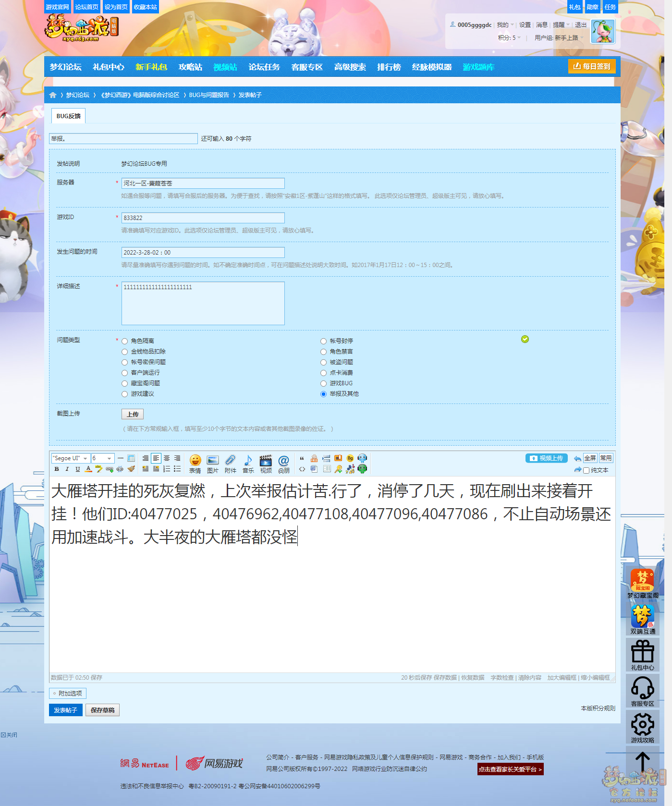This screenshot has width=672, height=806.
Task: Enable the 纯文本 plain text checkbox
Action: (586, 471)
